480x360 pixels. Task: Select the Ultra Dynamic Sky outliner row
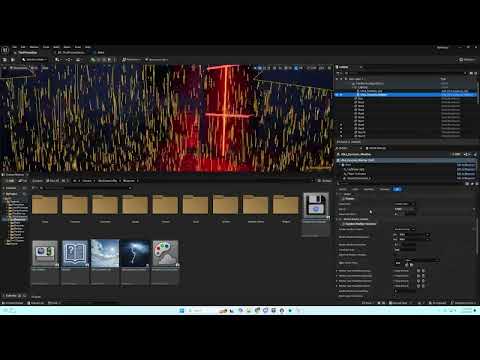[406, 91]
